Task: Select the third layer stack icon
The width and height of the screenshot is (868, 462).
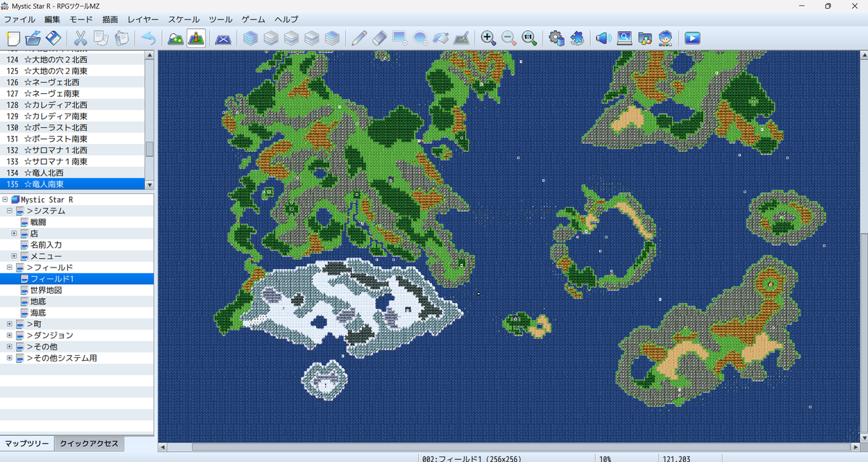Action: point(291,38)
